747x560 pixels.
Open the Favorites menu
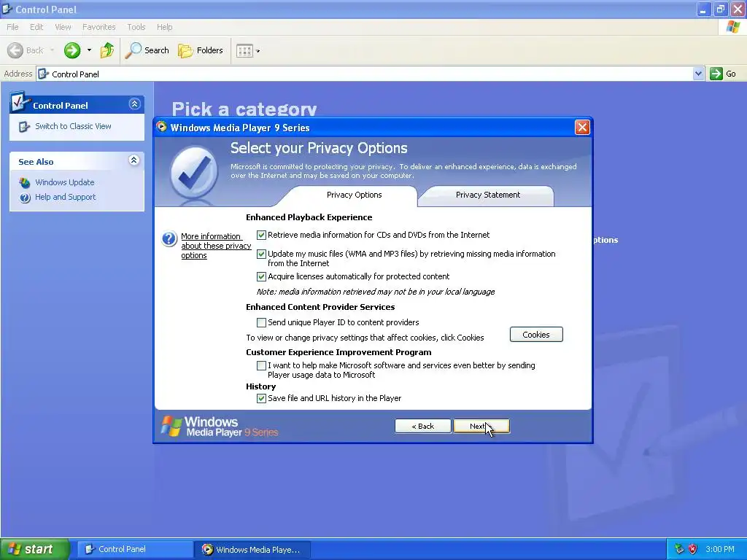pyautogui.click(x=98, y=27)
